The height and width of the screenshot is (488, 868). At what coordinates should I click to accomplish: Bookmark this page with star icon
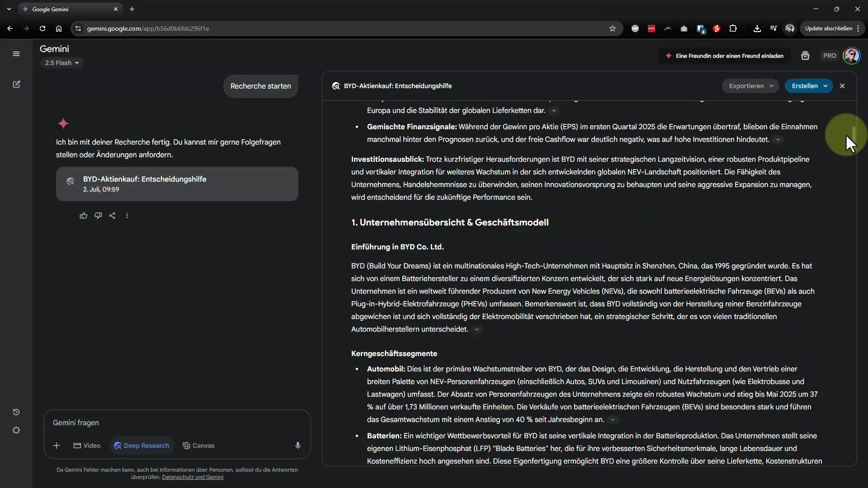tap(613, 28)
